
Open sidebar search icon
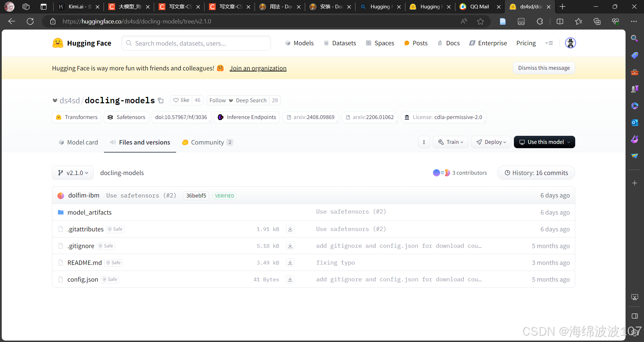634,38
